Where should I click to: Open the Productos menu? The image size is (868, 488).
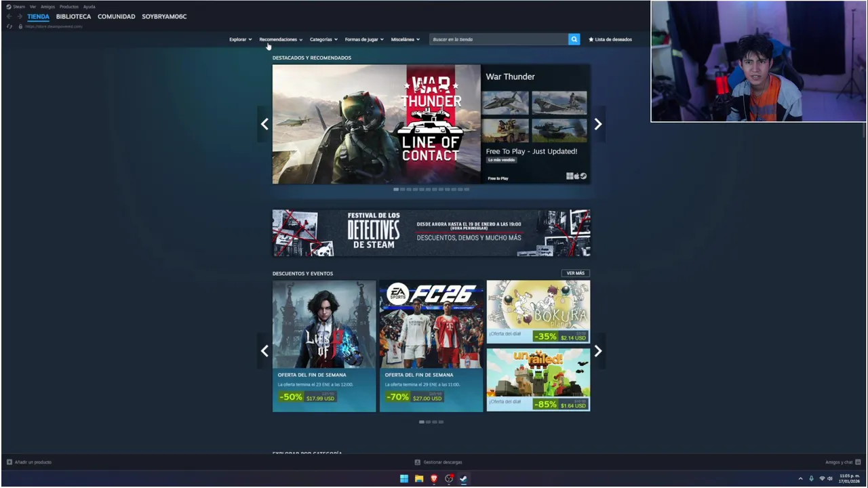(69, 7)
